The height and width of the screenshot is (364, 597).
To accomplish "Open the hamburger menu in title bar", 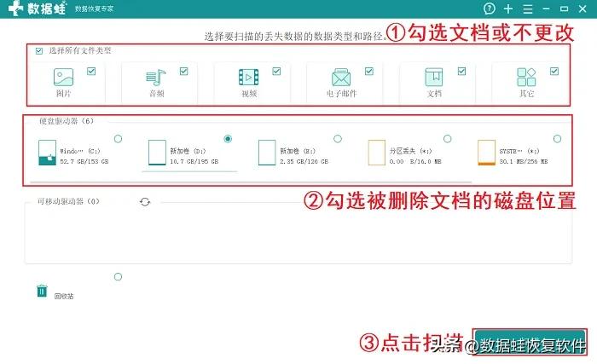I will pyautogui.click(x=528, y=9).
